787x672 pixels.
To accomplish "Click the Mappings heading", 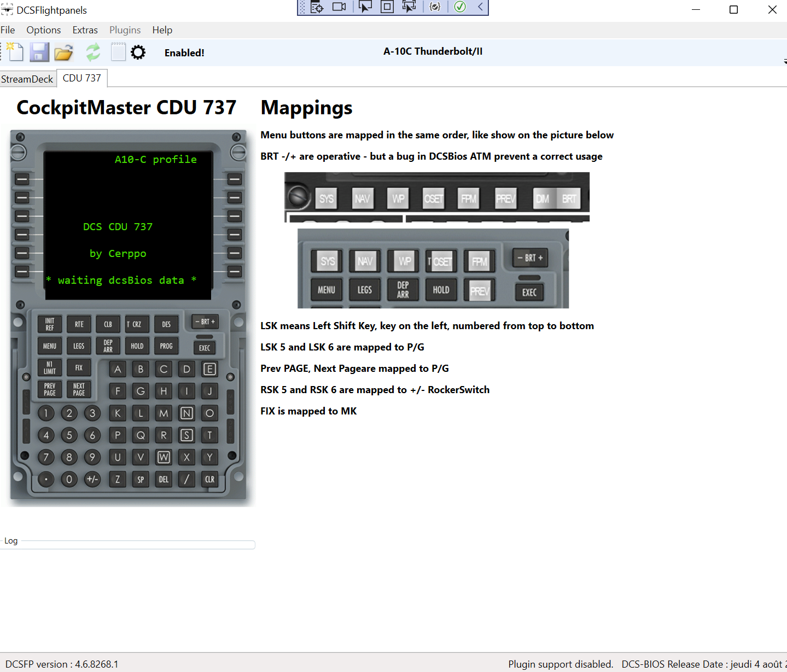I will 307,108.
